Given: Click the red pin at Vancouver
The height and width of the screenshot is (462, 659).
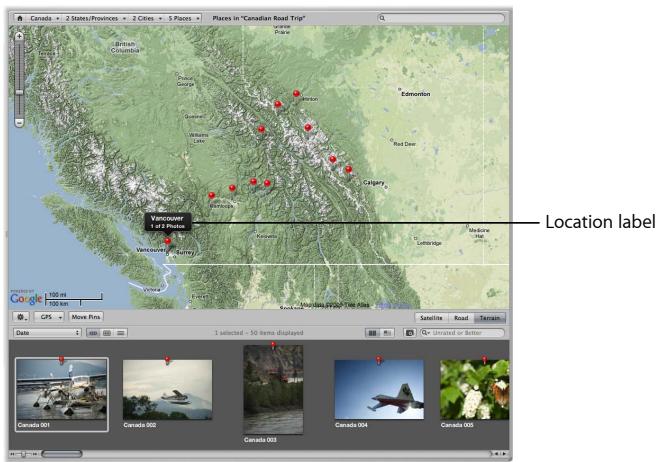Looking at the screenshot, I should point(168,241).
